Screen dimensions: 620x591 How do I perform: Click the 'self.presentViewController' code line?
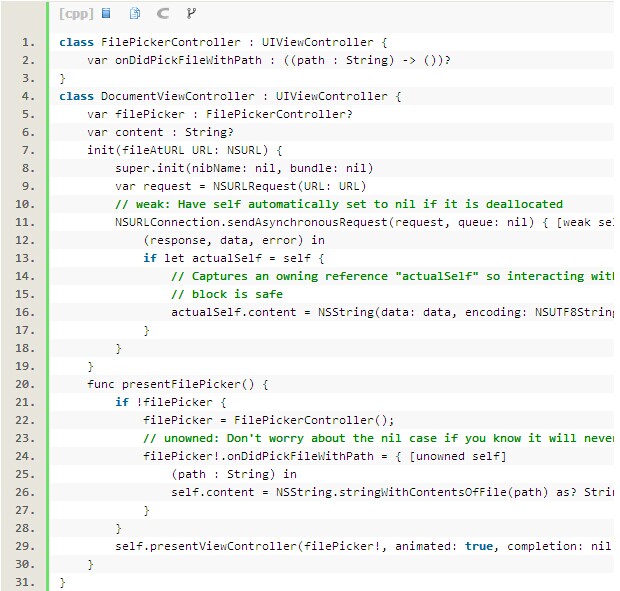pyautogui.click(x=360, y=546)
